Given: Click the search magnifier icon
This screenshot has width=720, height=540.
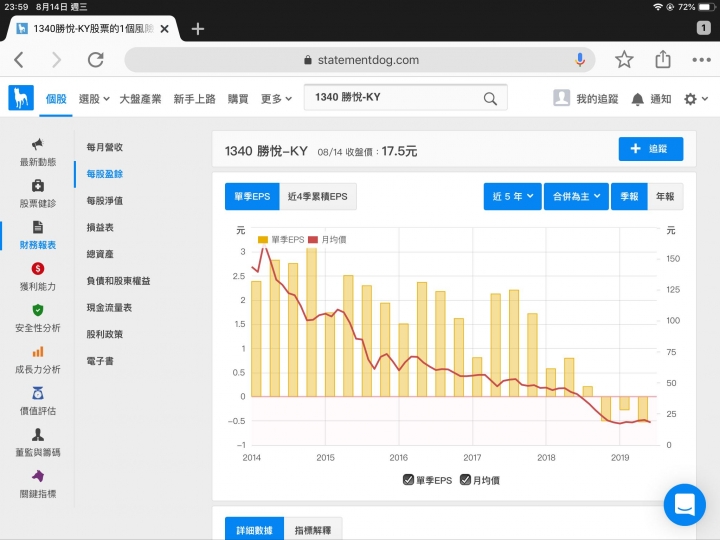Looking at the screenshot, I should coord(490,98).
